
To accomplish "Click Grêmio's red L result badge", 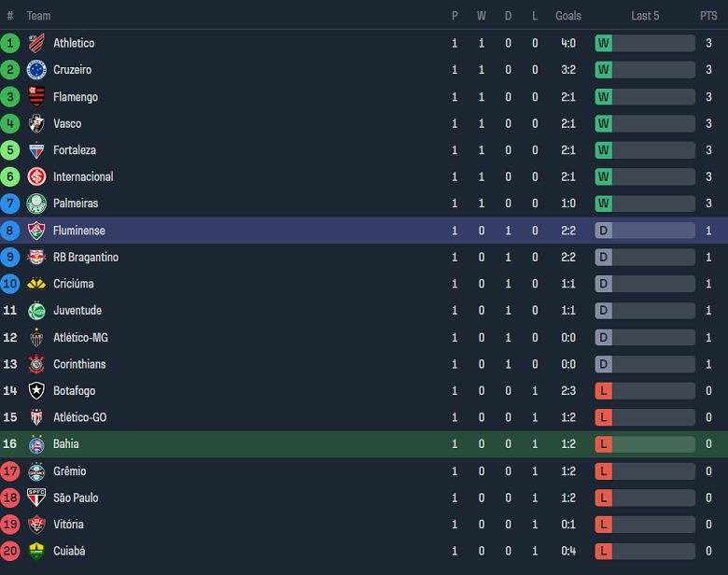I will point(603,471).
